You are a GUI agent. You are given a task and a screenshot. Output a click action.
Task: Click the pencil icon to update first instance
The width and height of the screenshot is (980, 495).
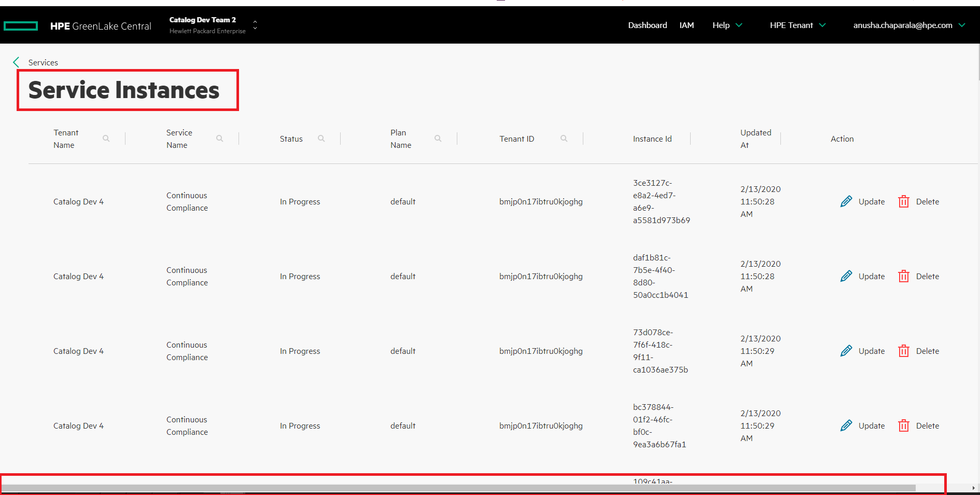pos(846,201)
